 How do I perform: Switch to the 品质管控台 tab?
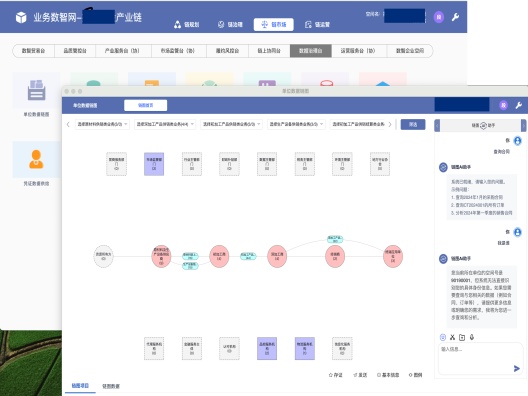click(x=75, y=51)
